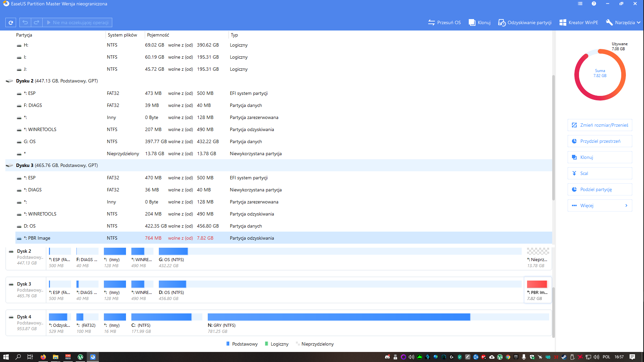The image size is (644, 362).
Task: Click the Pojemność column header
Action: 158,35
